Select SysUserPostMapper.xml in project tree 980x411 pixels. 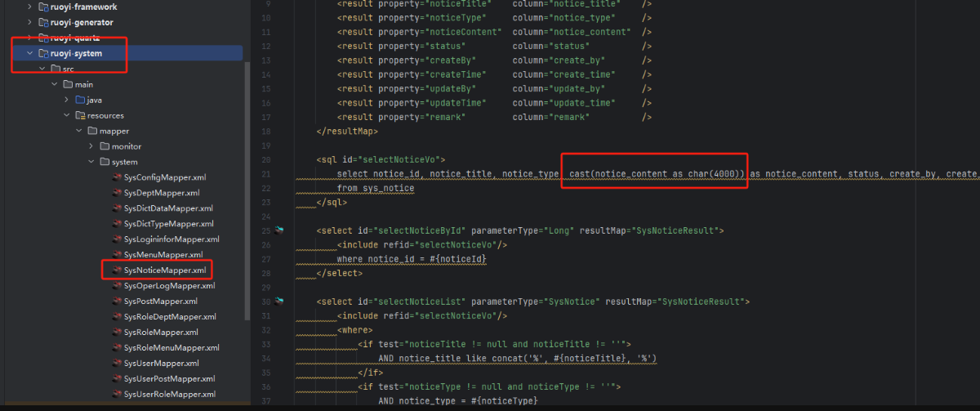point(170,379)
